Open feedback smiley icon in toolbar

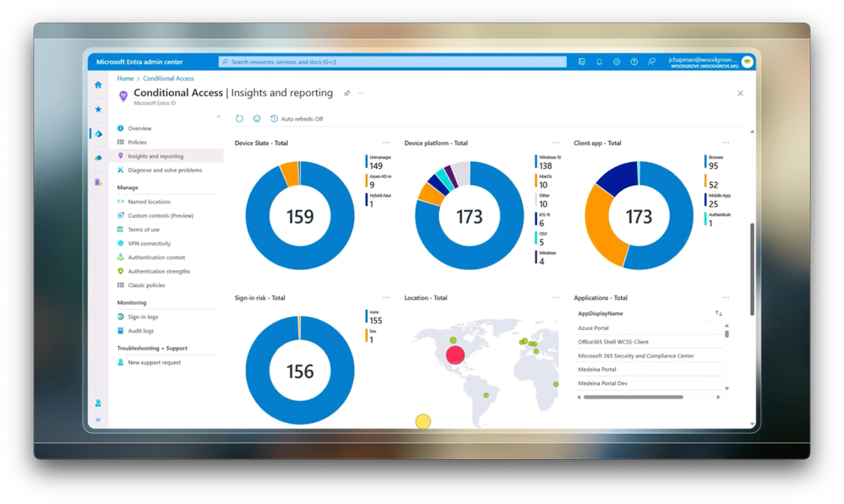click(x=257, y=118)
